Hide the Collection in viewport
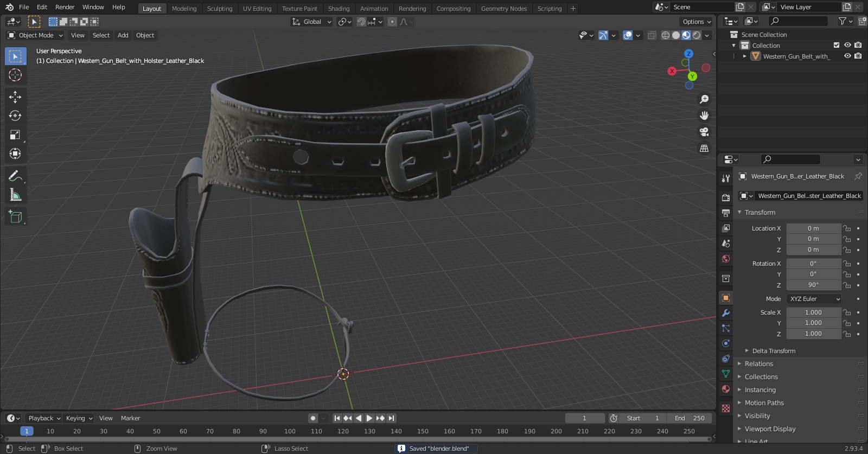Screen dimensions: 868x454 point(847,45)
